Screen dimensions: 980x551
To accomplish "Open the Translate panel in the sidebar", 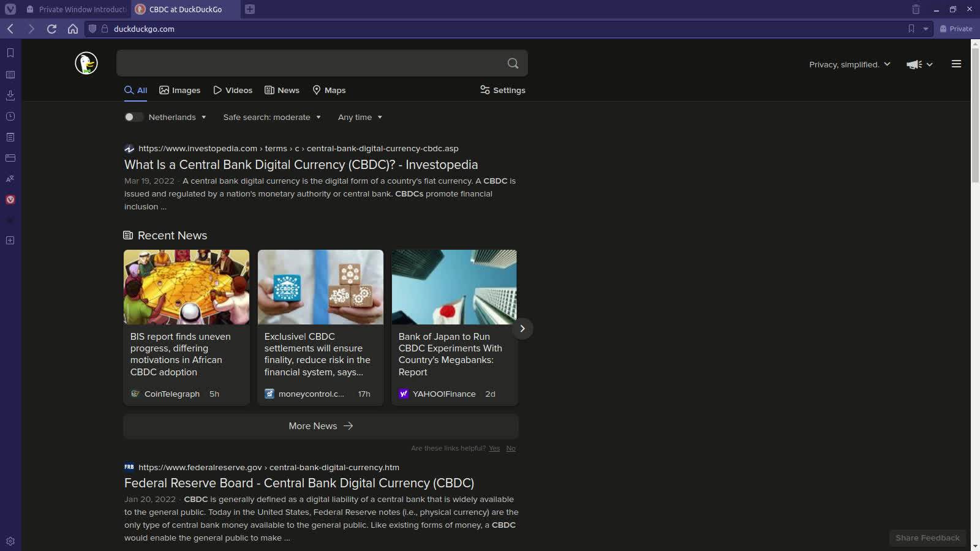I will click(10, 179).
